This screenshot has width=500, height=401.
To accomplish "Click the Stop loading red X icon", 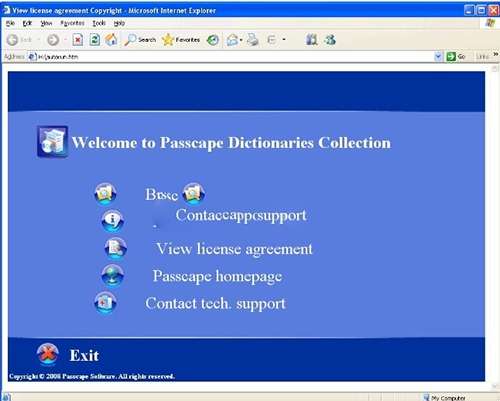I will tap(78, 40).
